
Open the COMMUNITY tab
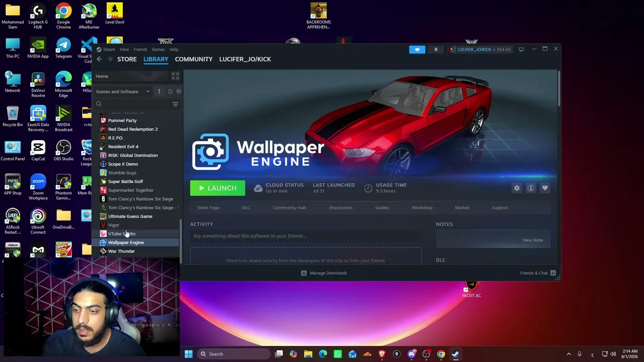pos(194,59)
